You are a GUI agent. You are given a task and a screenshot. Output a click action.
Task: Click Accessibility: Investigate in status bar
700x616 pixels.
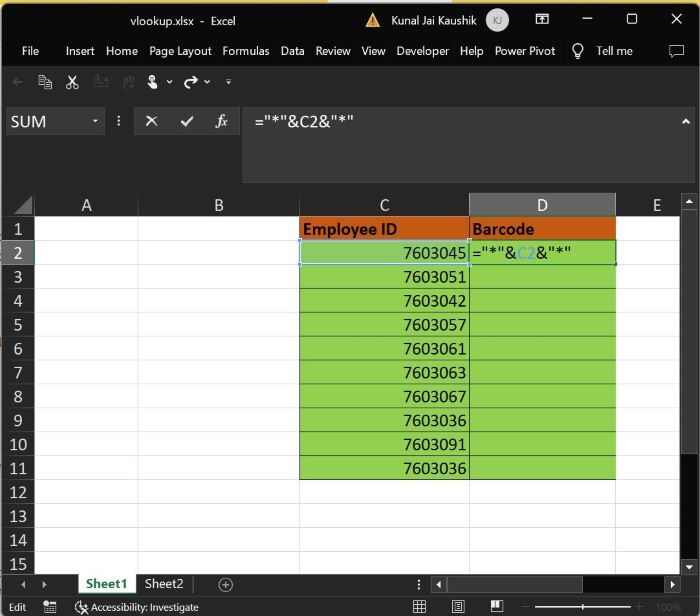pos(136,607)
